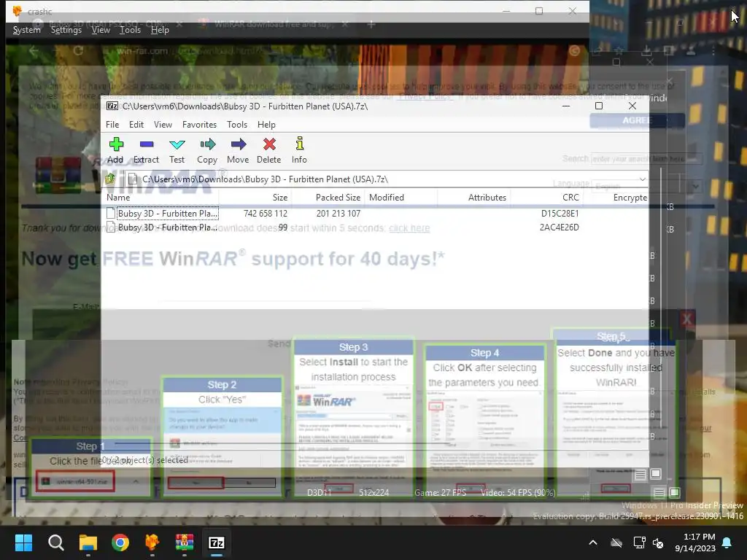
Task: Click the Extract toolbar icon in 7-Zip
Action: (x=146, y=144)
